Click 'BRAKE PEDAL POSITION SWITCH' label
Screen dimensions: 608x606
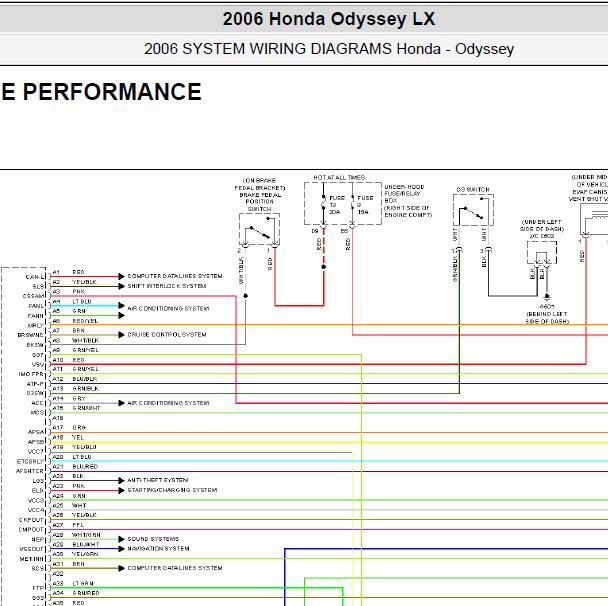pyautogui.click(x=260, y=202)
